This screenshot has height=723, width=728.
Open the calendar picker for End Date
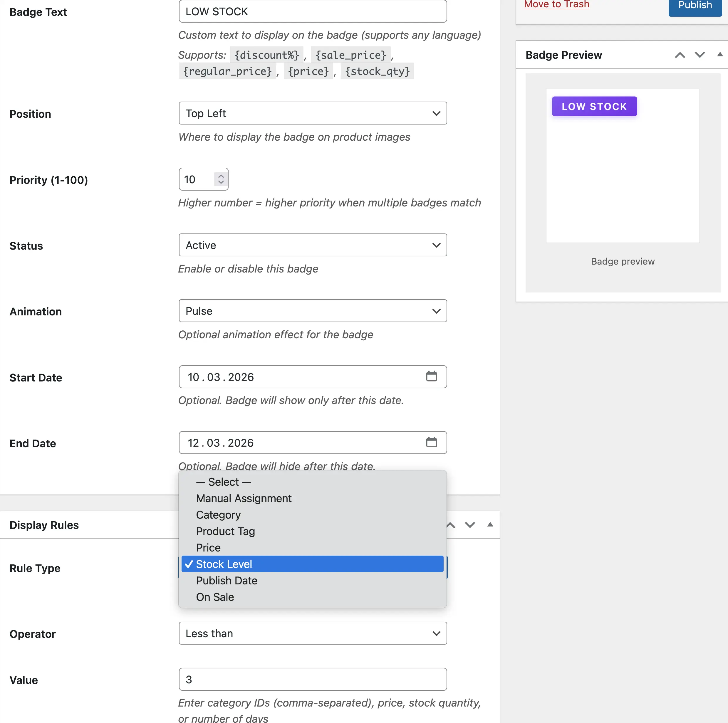432,442
